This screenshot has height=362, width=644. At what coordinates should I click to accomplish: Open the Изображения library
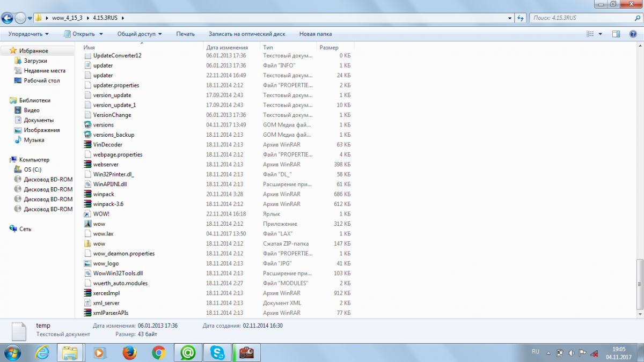tap(42, 130)
